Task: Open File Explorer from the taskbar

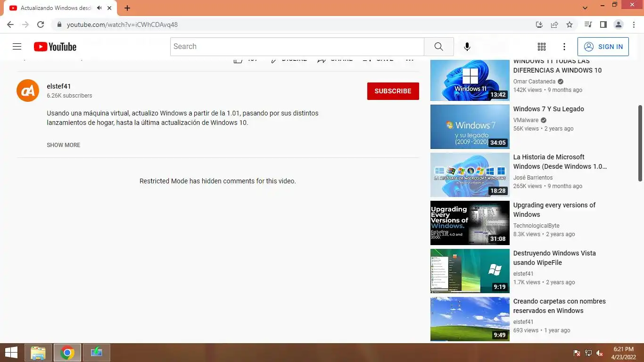Action: pyautogui.click(x=38, y=353)
